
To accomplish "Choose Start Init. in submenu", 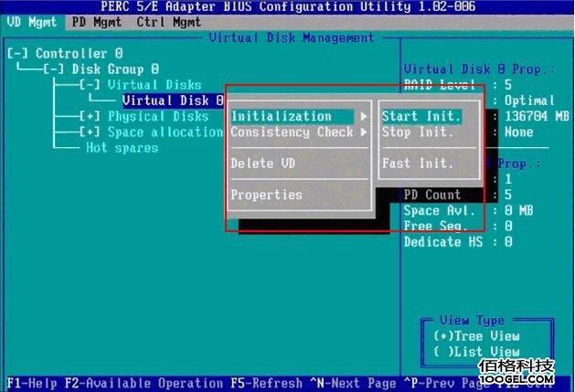I will [x=421, y=117].
